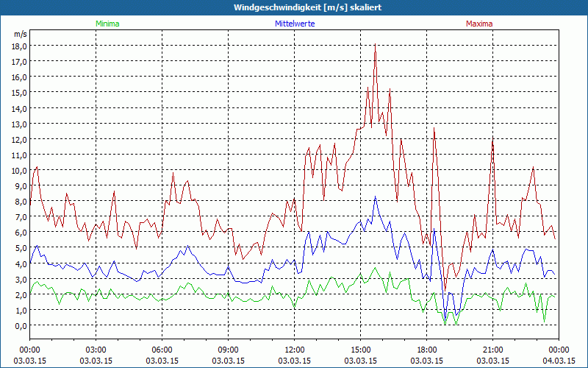
Task: Click the m/s unit label
Action: click(x=20, y=34)
